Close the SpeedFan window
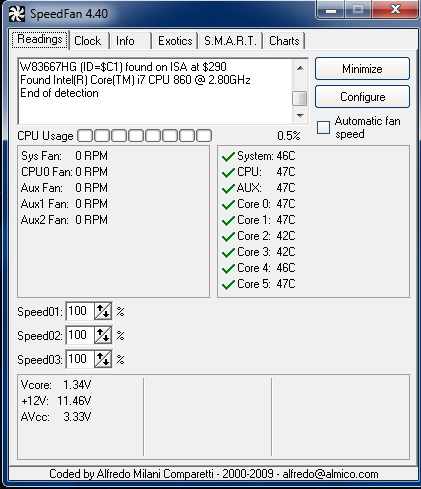Viewport: 421px width, 489px height. 395,9
